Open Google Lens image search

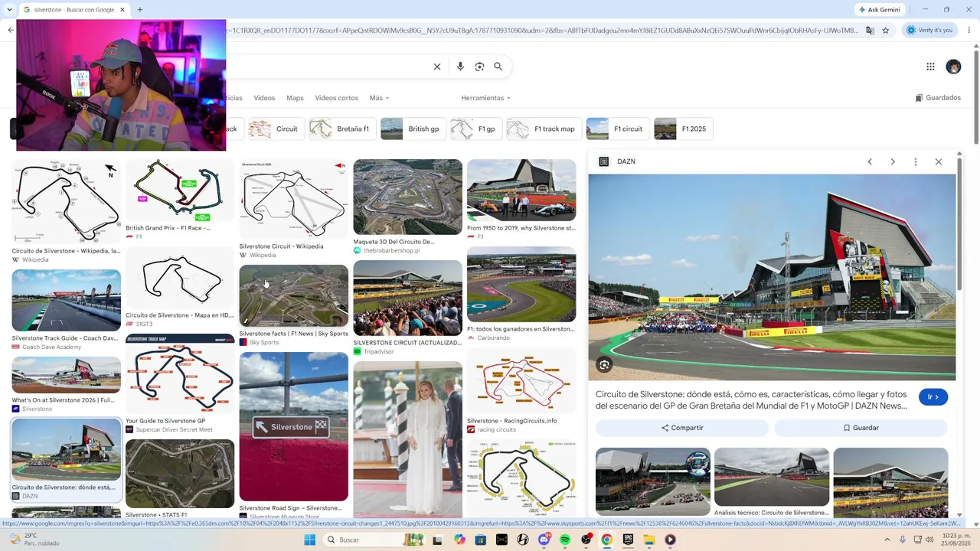pyautogui.click(x=479, y=67)
